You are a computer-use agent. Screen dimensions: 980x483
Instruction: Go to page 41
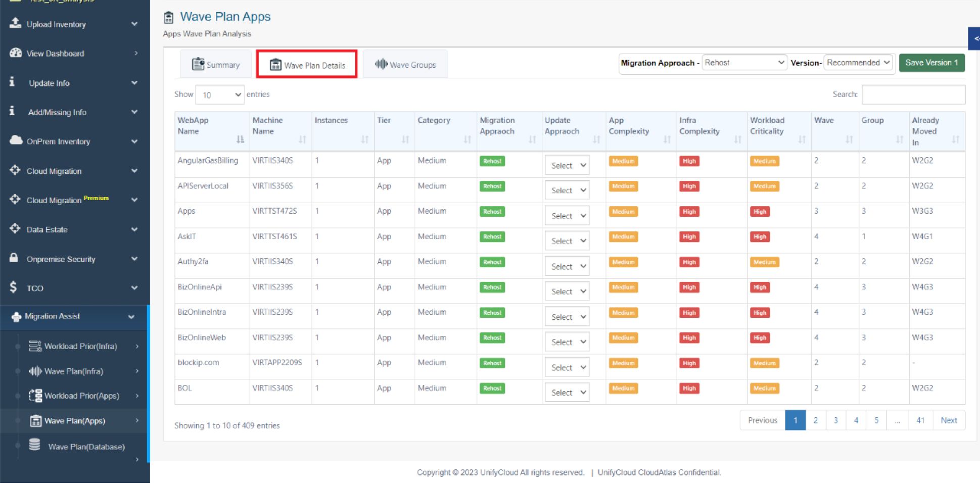click(920, 420)
